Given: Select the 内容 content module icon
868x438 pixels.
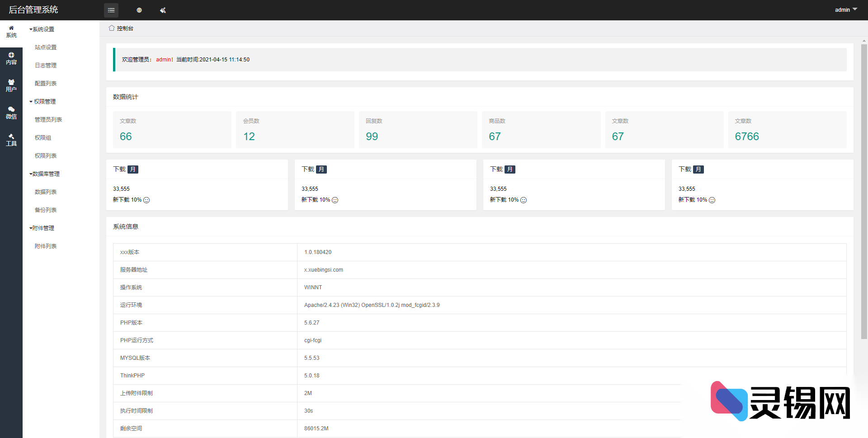Looking at the screenshot, I should [x=11, y=59].
